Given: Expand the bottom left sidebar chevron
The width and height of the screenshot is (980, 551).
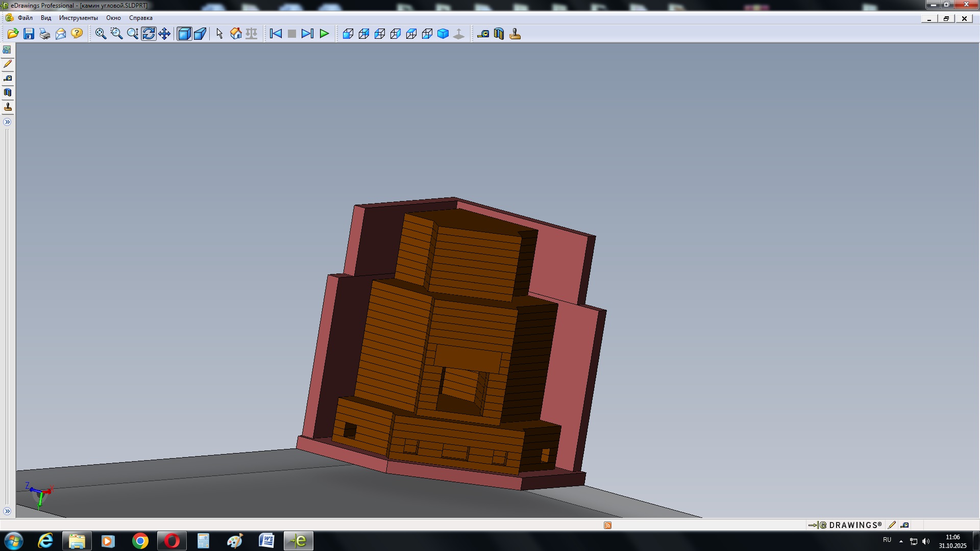Looking at the screenshot, I should pyautogui.click(x=7, y=511).
